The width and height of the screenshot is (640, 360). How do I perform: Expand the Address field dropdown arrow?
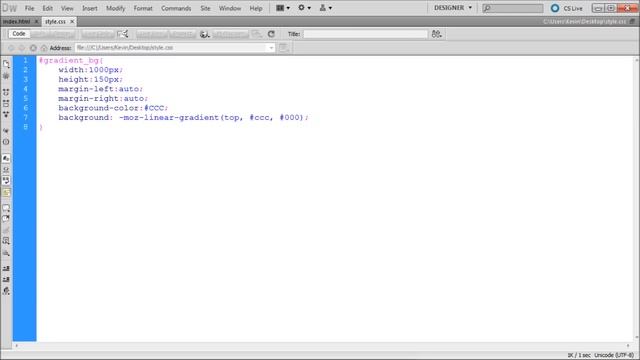[x=271, y=48]
